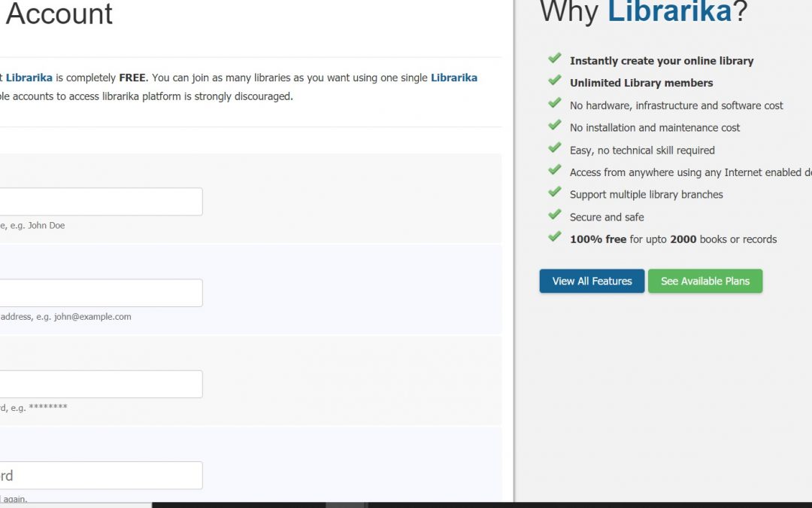Click the checkmark beside No hardware, infrastructure cost
The image size is (812, 508).
[555, 103]
